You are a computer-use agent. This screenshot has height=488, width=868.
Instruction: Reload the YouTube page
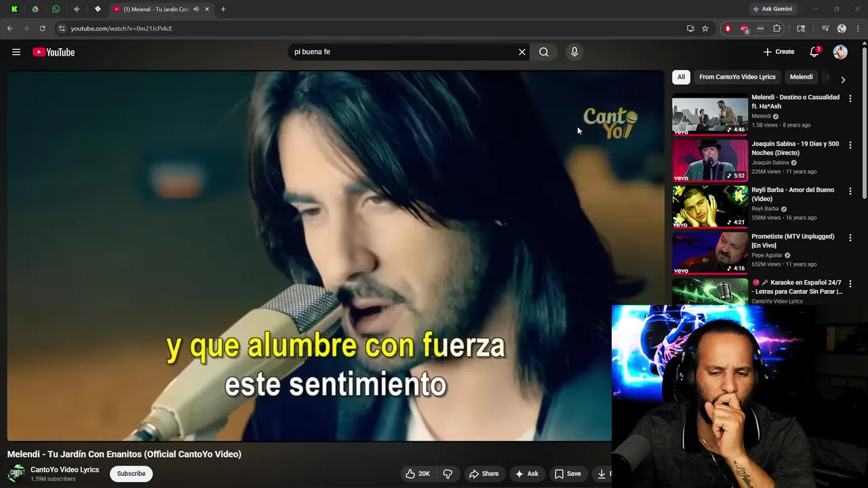click(42, 28)
